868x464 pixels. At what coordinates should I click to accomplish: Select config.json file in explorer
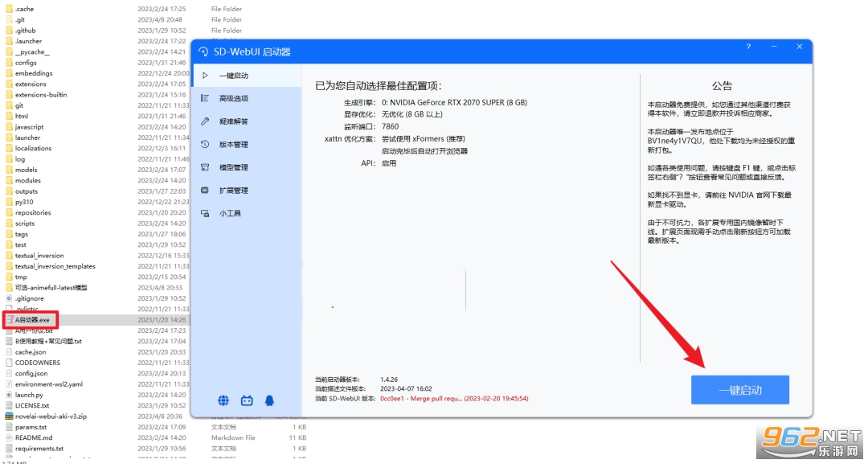(x=31, y=373)
